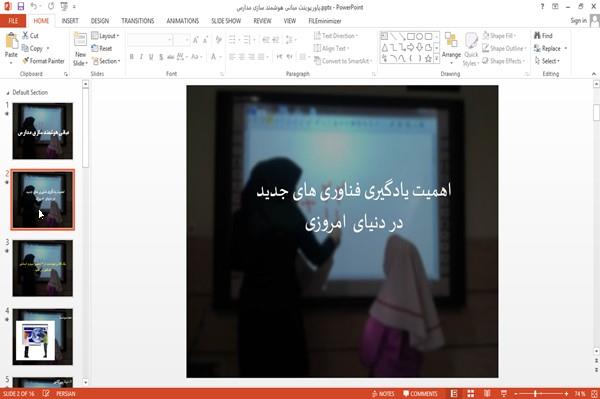Toggle Bold formatting
This screenshot has height=399, width=600.
(132, 57)
